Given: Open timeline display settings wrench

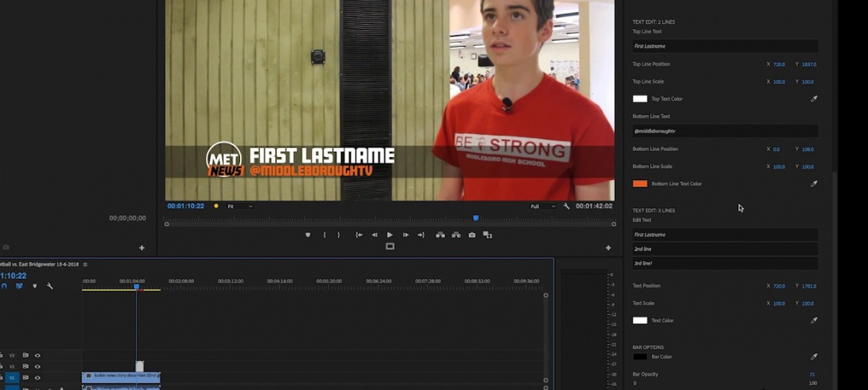Looking at the screenshot, I should tap(50, 286).
